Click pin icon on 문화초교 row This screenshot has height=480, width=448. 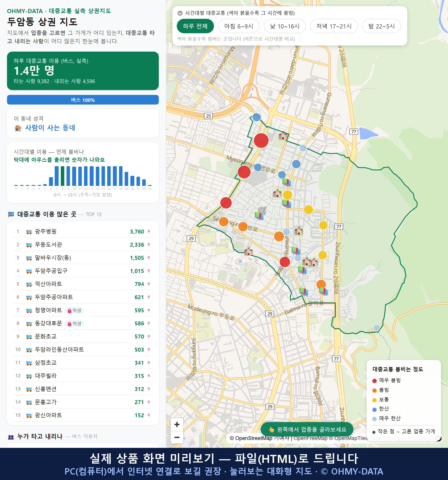click(x=149, y=337)
